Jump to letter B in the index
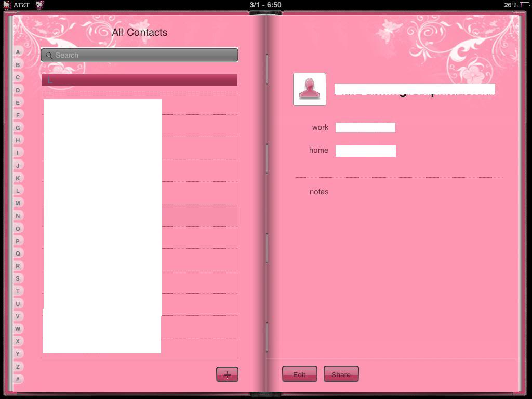Screen dimensions: 532x399 [x=18, y=65]
